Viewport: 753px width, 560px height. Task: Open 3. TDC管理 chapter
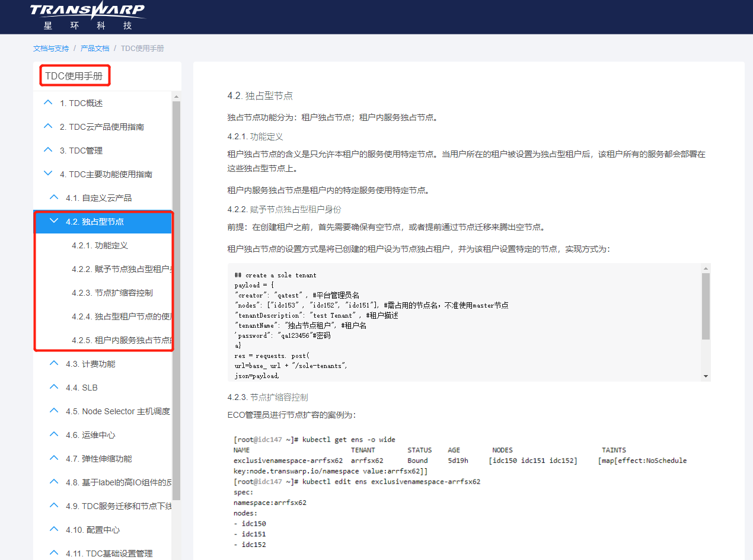click(x=81, y=151)
